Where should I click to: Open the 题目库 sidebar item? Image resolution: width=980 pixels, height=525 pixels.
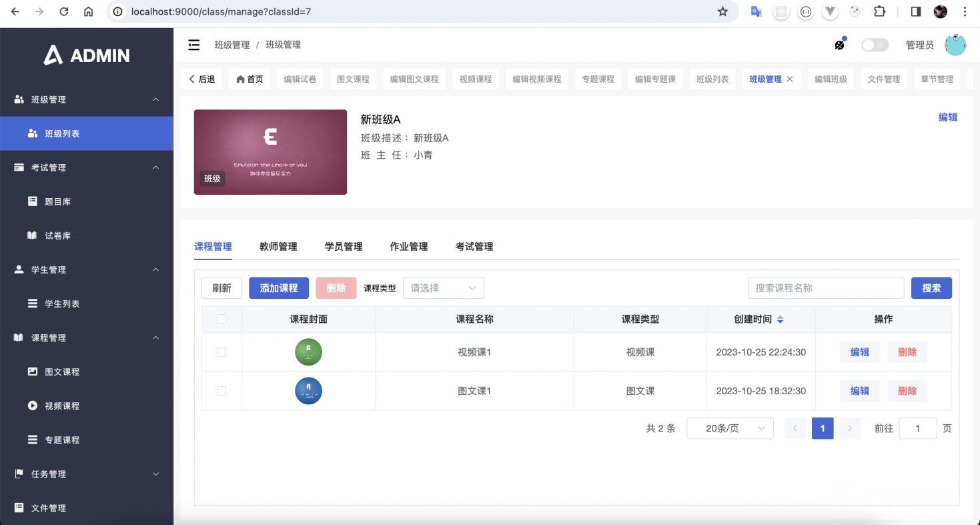click(x=57, y=201)
